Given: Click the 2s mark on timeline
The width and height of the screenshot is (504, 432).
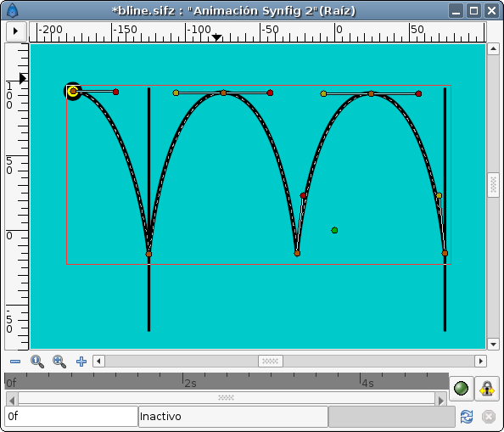Looking at the screenshot, I should coord(190,383).
